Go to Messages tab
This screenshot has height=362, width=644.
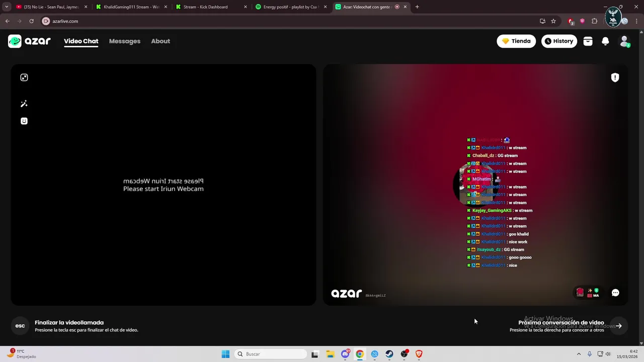coord(125,41)
